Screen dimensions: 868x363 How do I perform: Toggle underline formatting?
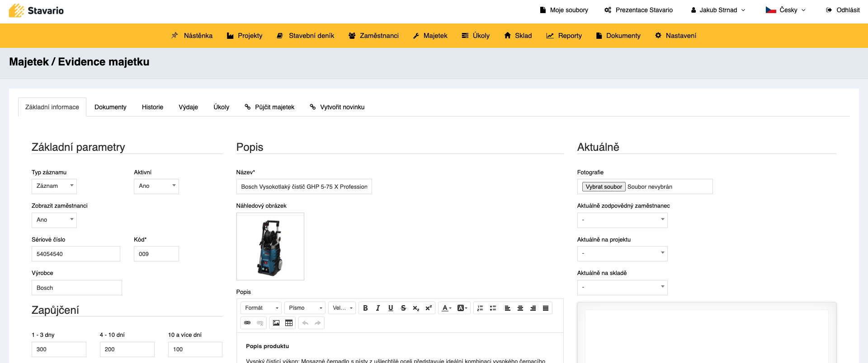pos(391,308)
